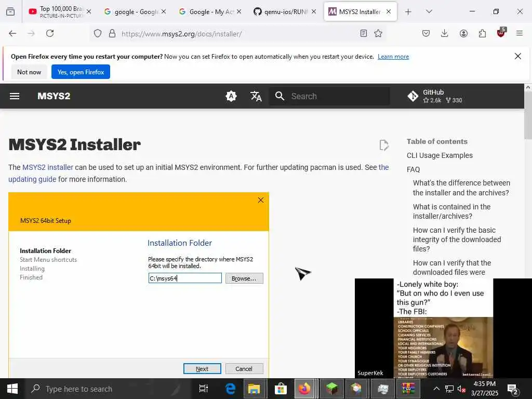The height and width of the screenshot is (399, 532).
Task: Open a new tab with plus button
Action: coord(408,11)
